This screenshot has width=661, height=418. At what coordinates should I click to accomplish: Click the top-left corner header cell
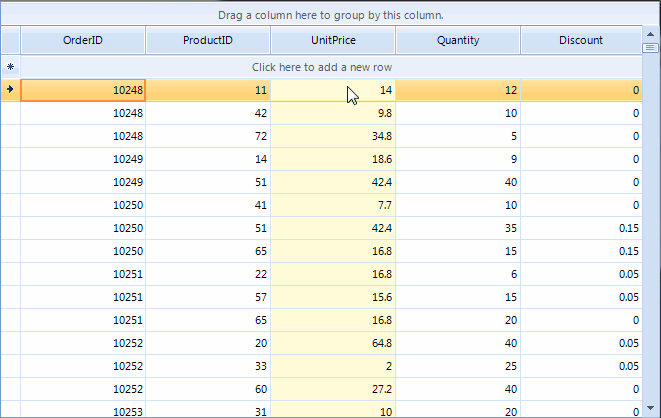(x=10, y=41)
